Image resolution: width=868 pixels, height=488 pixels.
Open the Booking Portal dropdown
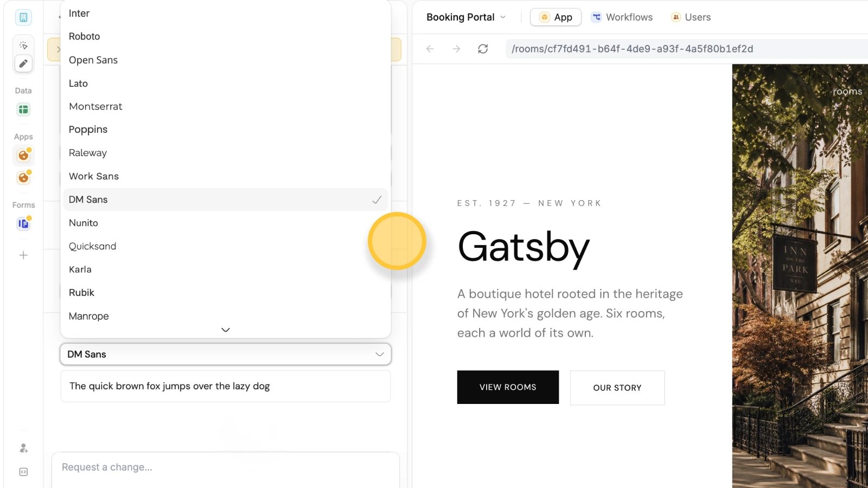coord(466,17)
